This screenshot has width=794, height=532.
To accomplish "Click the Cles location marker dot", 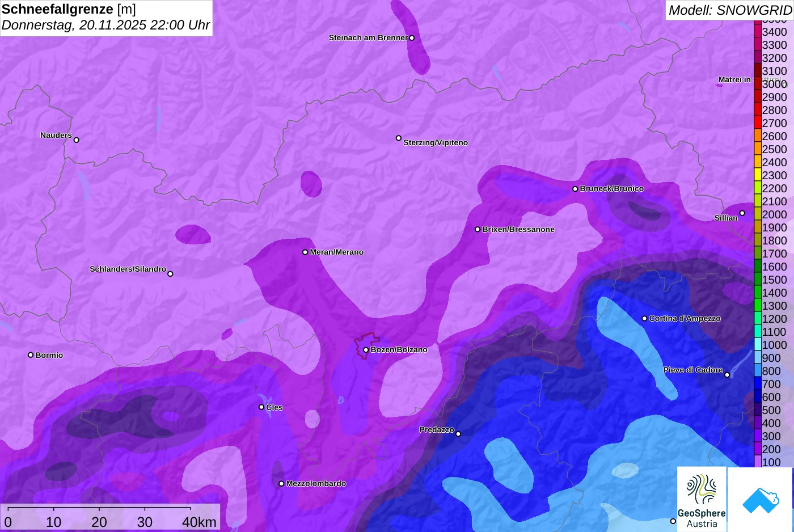I will coord(261,407).
